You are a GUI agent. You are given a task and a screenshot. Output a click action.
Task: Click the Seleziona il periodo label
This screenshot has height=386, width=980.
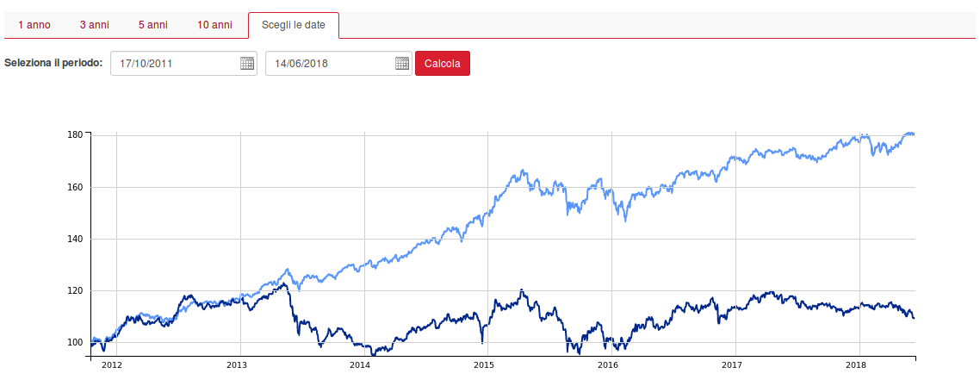click(53, 63)
